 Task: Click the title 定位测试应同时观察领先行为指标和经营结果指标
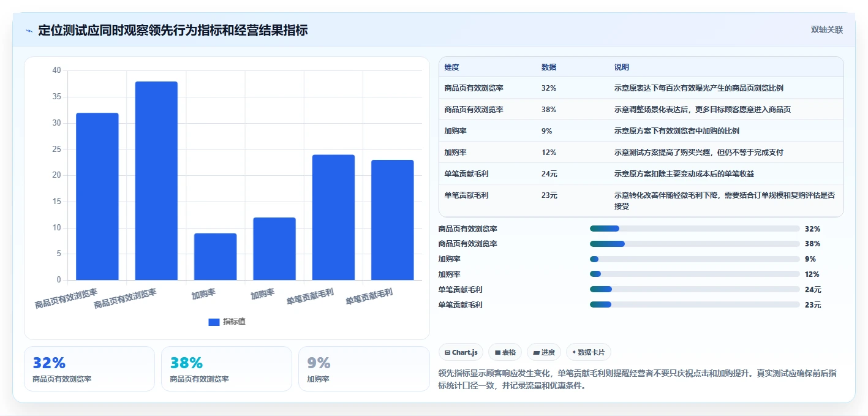pos(173,30)
